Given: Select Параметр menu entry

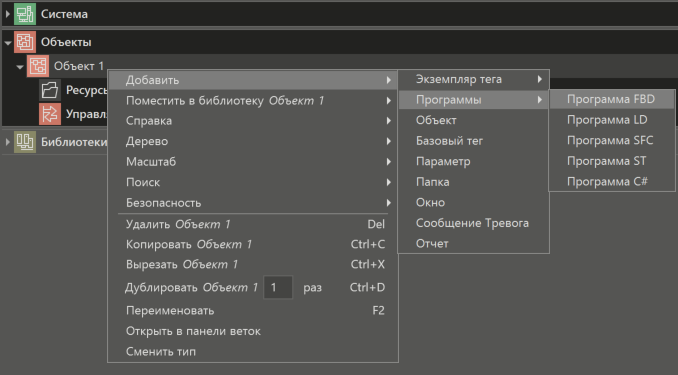Looking at the screenshot, I should 473,161.
